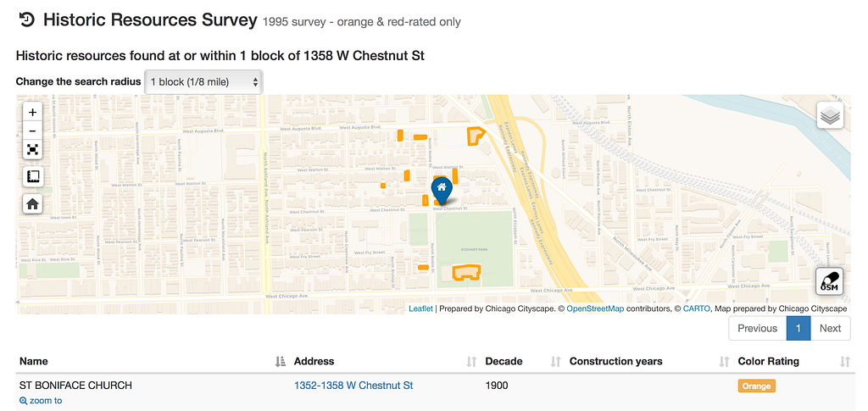Viewport: 868px width, 411px height.
Task: Select page 1 in pagination
Action: (x=798, y=329)
